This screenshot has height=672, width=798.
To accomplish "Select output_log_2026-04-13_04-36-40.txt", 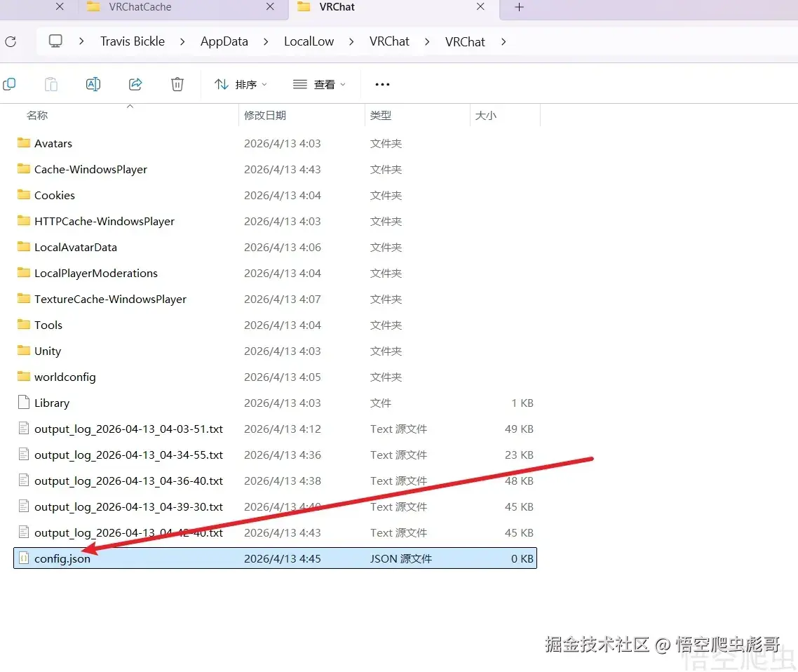I will (275, 481).
